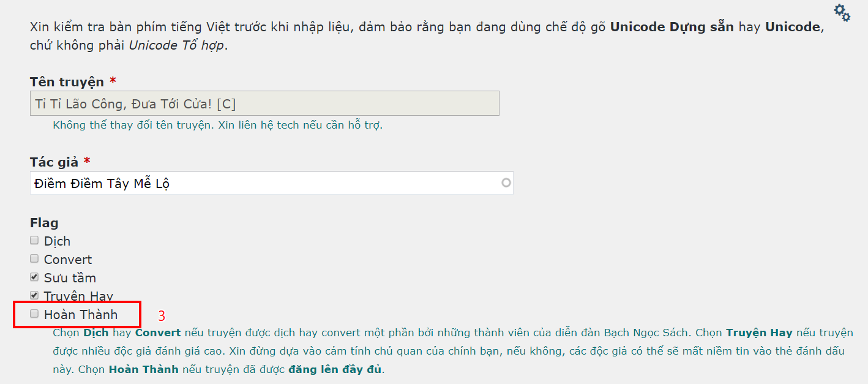
Task: Click italic "Unicode Tổ hợp" text
Action: pyautogui.click(x=176, y=46)
